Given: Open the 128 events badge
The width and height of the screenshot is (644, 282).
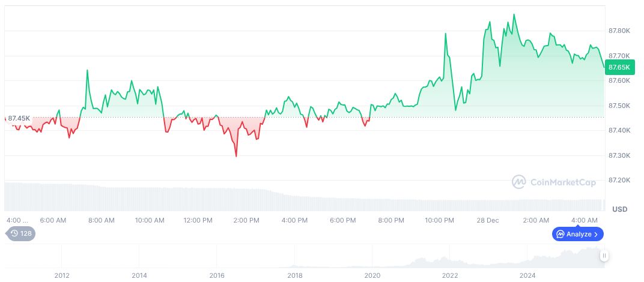Looking at the screenshot, I should click(21, 233).
